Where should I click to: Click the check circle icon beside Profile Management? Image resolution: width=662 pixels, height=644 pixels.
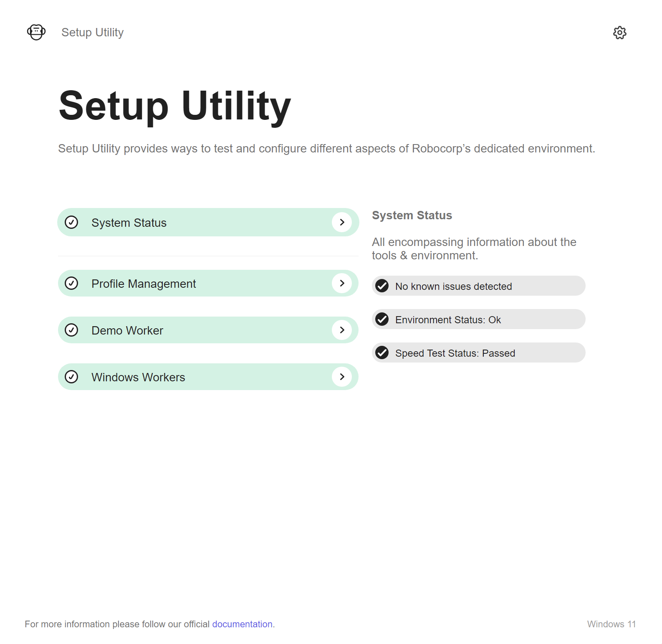(x=71, y=283)
